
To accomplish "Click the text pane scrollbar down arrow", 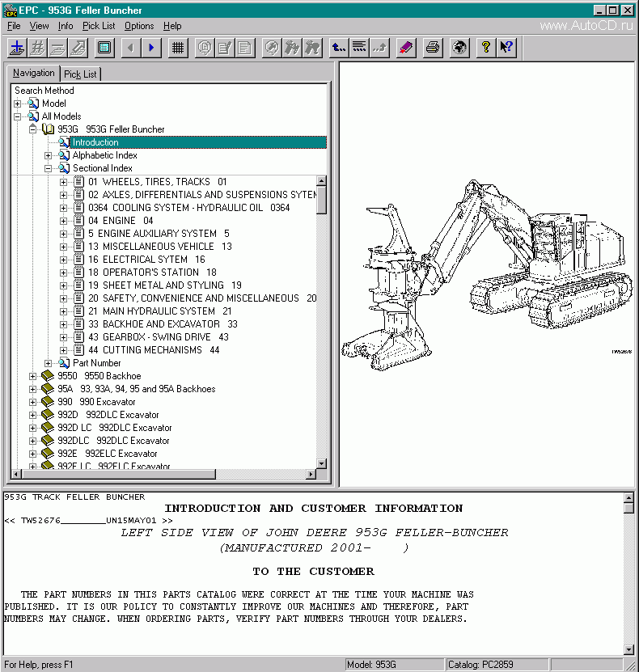I will point(628,649).
